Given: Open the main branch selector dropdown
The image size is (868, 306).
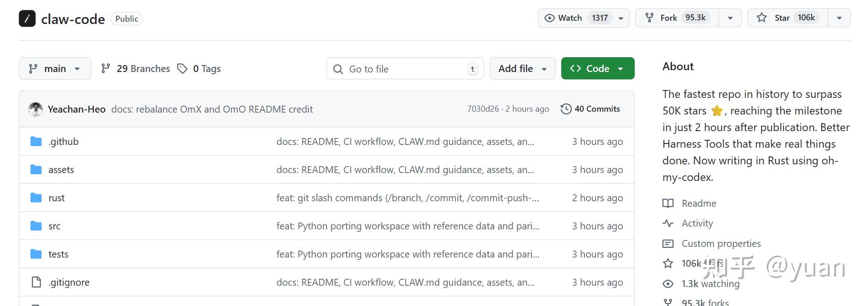Looking at the screenshot, I should pos(55,68).
